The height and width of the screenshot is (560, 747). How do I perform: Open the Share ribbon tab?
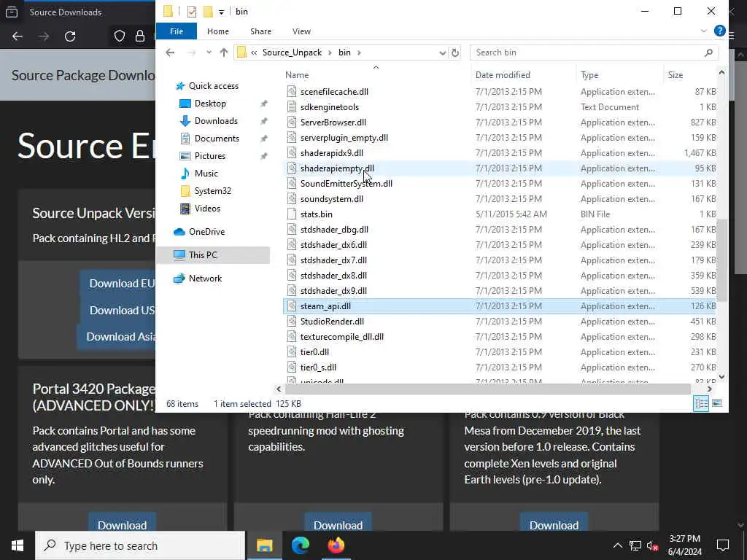[260, 31]
